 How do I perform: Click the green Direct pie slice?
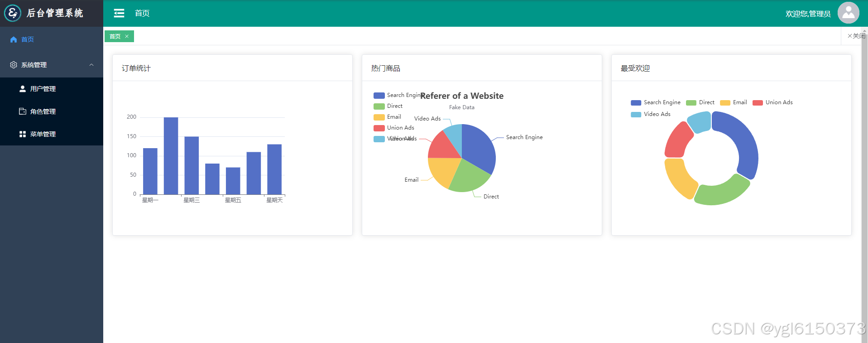coord(469,178)
